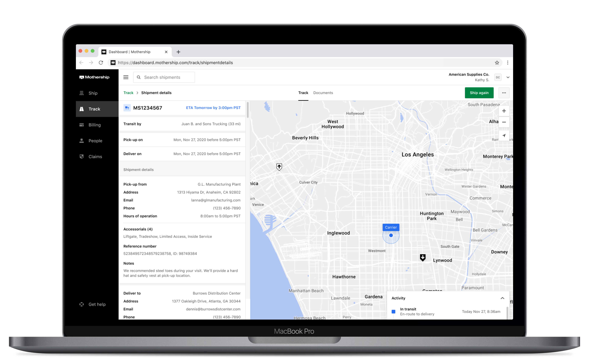Viewport: 589px width, 364px height.
Task: Click the Search shipments field
Action: pos(166,77)
